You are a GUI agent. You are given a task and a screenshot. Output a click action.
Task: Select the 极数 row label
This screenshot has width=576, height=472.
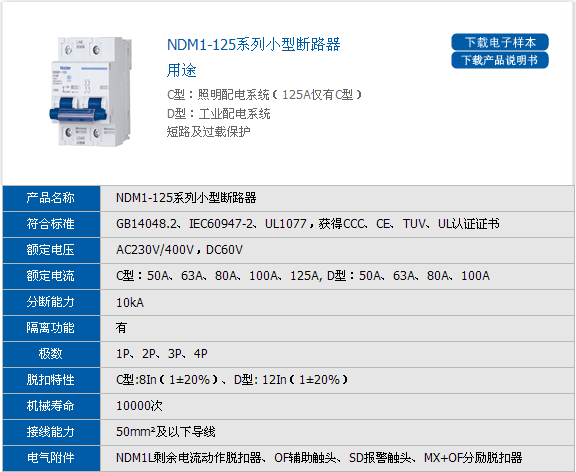51,354
